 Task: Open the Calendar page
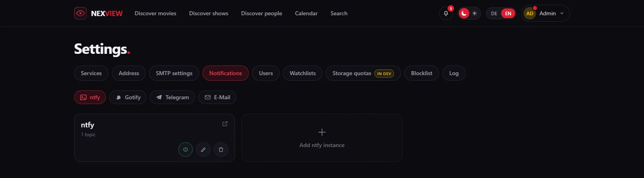coord(306,13)
